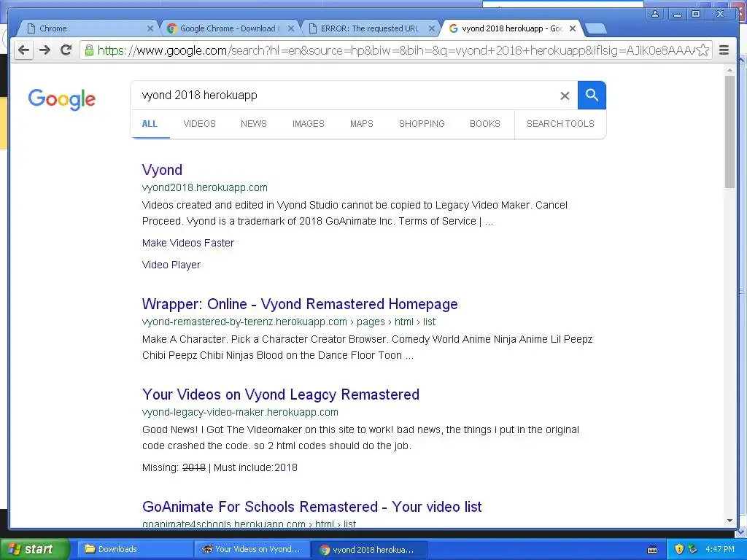Close the 'ERROR: The requested URL' tab
The image size is (747, 560).
[432, 28]
